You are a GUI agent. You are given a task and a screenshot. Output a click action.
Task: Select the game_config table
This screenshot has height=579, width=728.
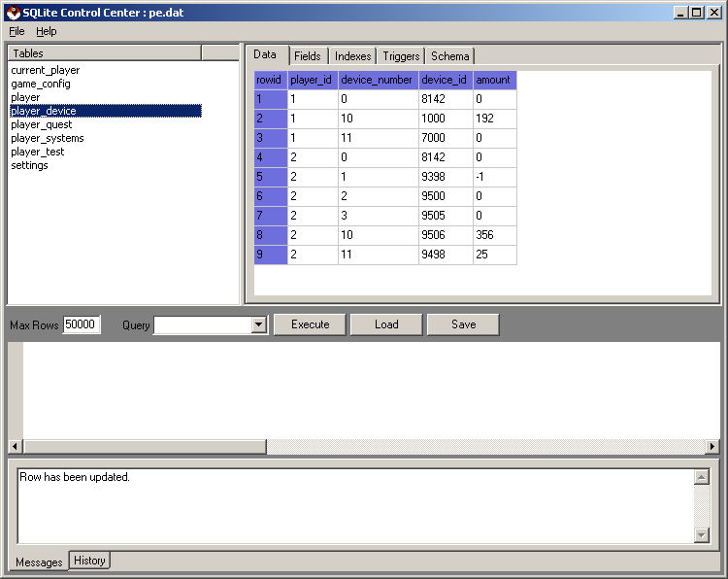coord(41,84)
